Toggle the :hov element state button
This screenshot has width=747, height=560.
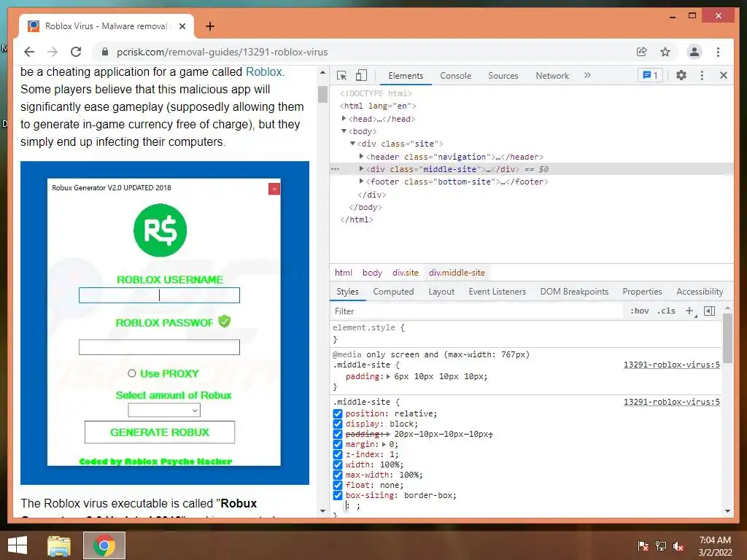pos(639,311)
